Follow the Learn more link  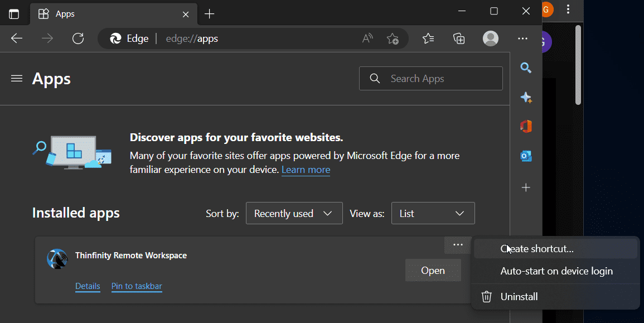pyautogui.click(x=306, y=169)
